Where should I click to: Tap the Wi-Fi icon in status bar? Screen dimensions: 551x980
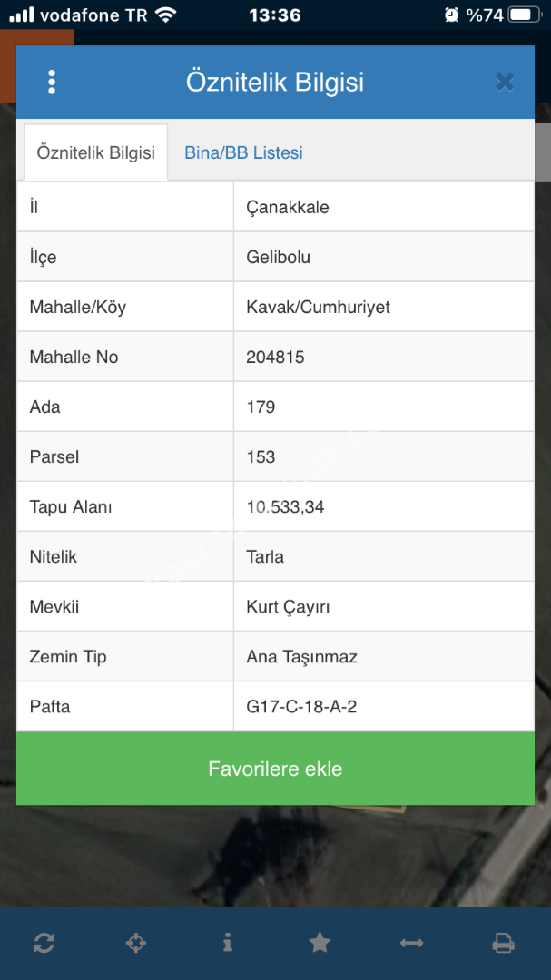coord(165,15)
